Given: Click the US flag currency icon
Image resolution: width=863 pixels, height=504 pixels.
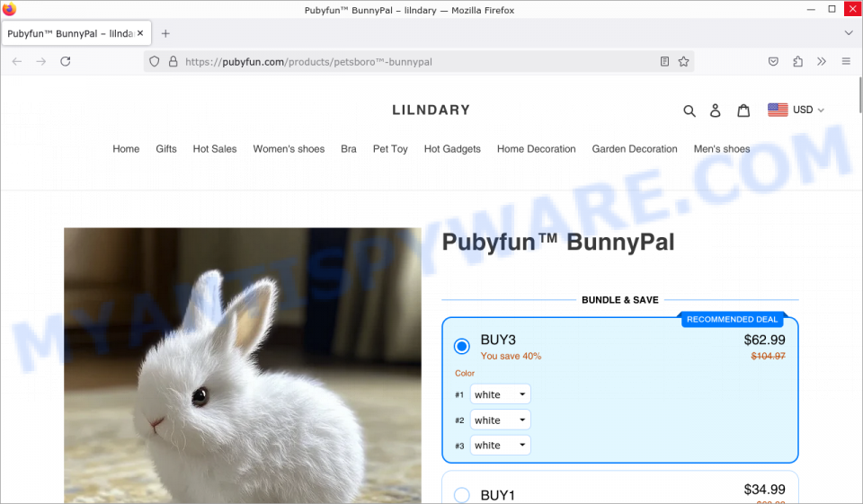Looking at the screenshot, I should (x=778, y=110).
